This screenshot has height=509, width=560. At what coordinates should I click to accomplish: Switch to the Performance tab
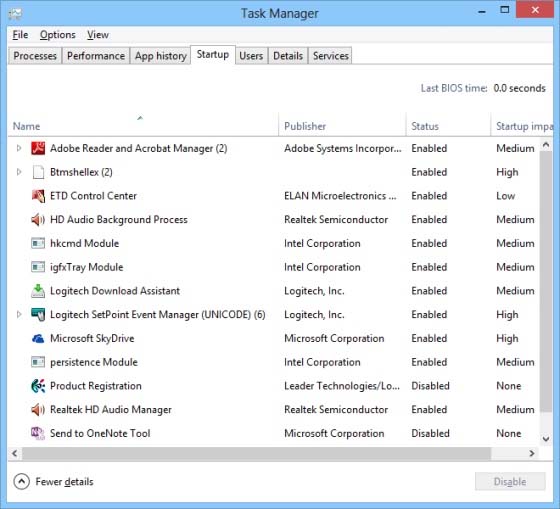96,56
